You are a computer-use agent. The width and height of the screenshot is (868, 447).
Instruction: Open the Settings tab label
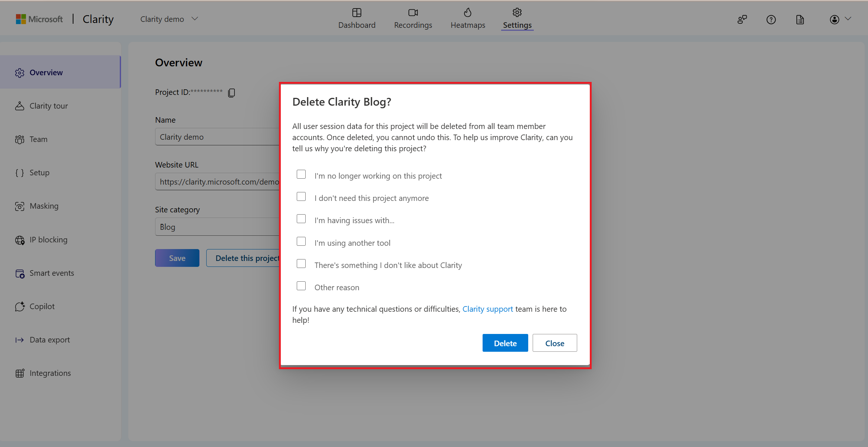(517, 25)
